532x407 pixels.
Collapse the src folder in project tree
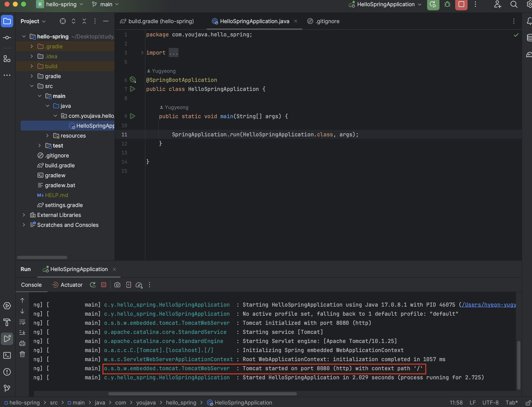pos(32,86)
